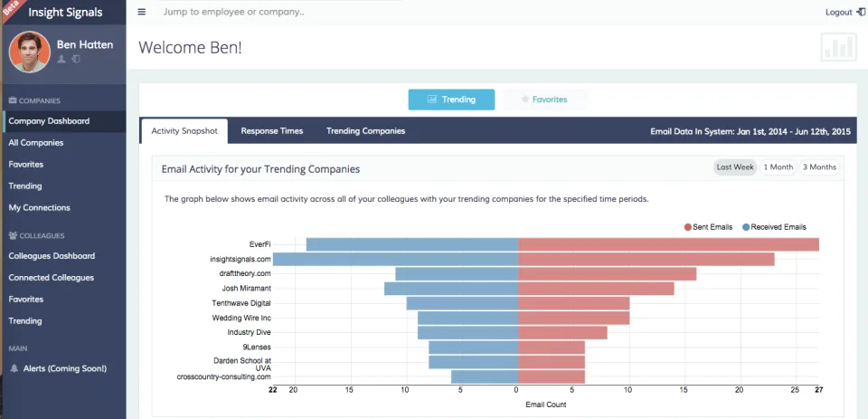Click EverFi received emails blue bar
This screenshot has width=868, height=419.
(412, 244)
